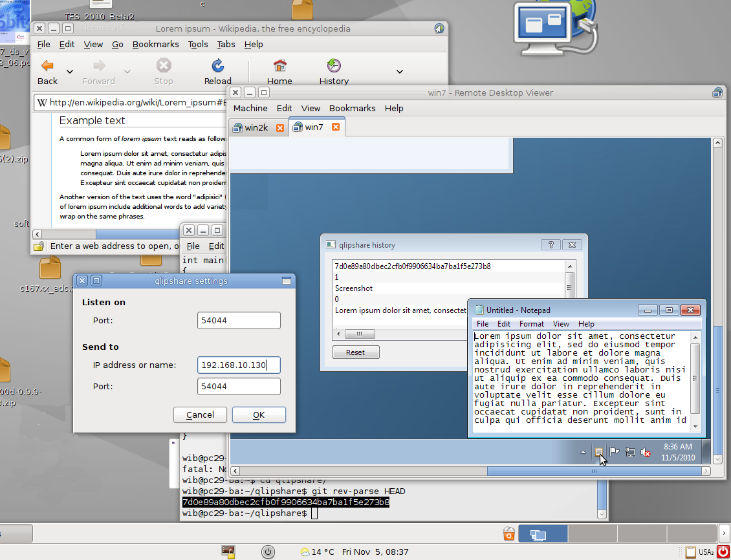Click the muted volume icon in Windows tray
Image resolution: width=731 pixels, height=560 pixels.
pyautogui.click(x=646, y=452)
